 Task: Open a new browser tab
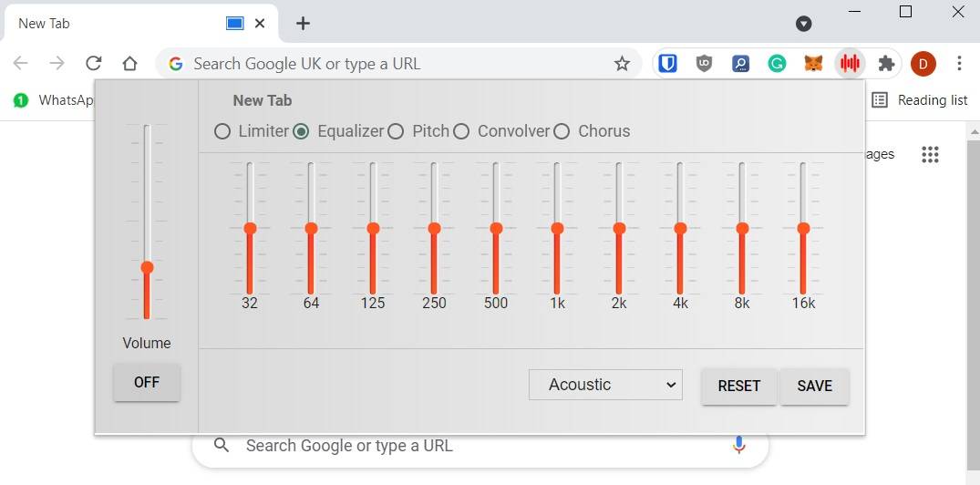(x=304, y=24)
